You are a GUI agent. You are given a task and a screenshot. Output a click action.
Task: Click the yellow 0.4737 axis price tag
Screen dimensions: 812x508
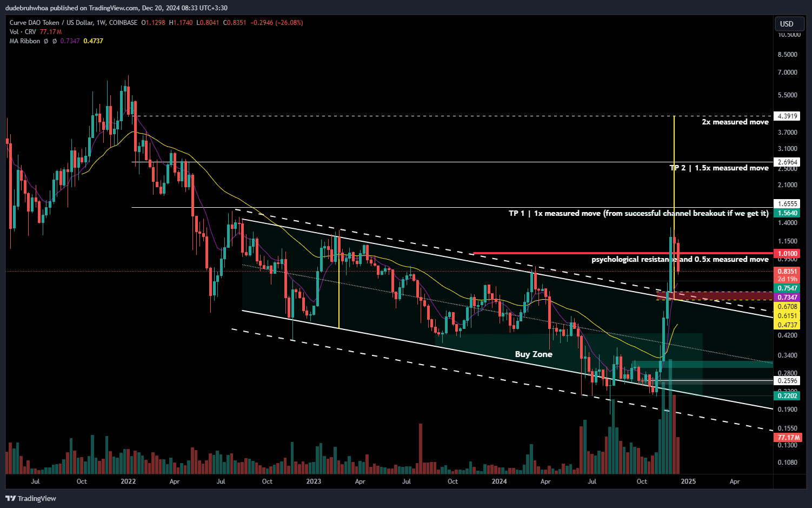point(787,325)
